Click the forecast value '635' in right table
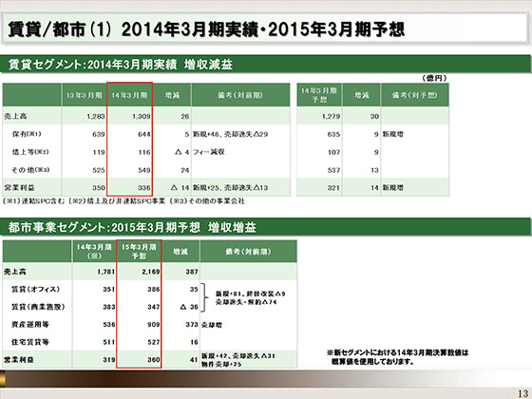 [x=333, y=134]
